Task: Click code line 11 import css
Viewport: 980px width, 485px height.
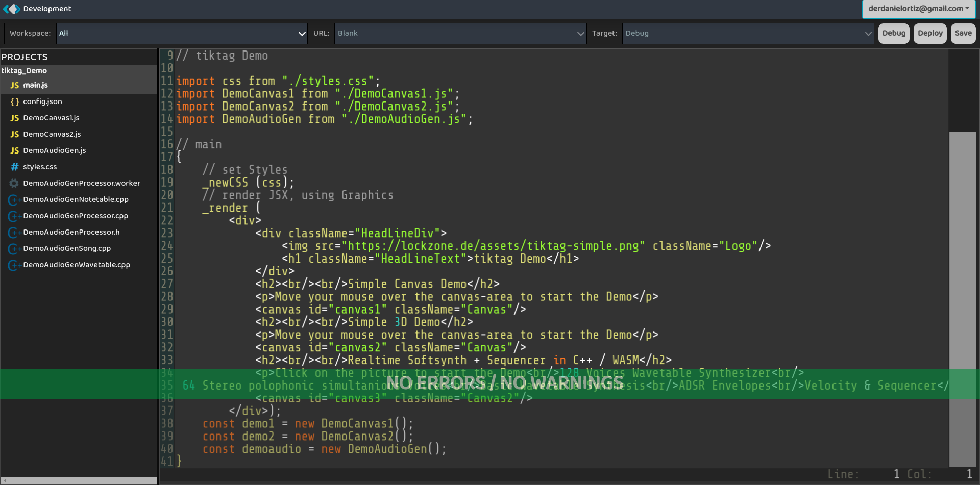Action: click(278, 81)
